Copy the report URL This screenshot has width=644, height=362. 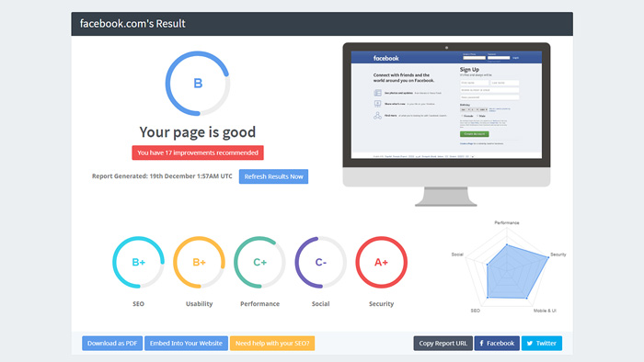click(x=443, y=343)
